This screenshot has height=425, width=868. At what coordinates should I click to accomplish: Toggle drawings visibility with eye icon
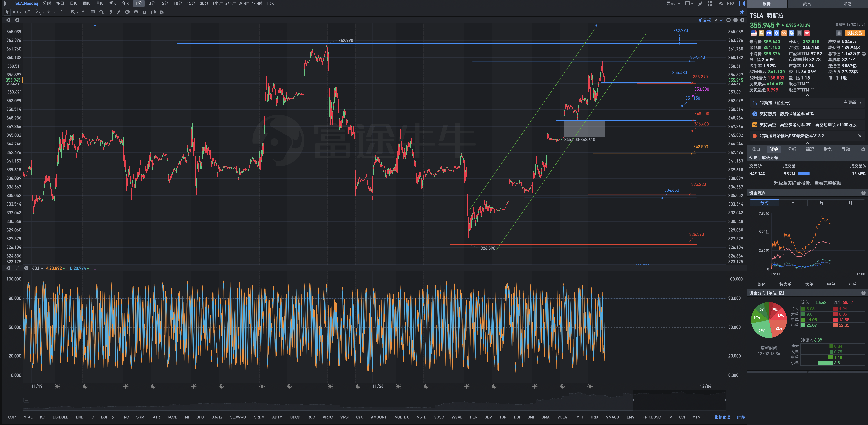(x=127, y=12)
